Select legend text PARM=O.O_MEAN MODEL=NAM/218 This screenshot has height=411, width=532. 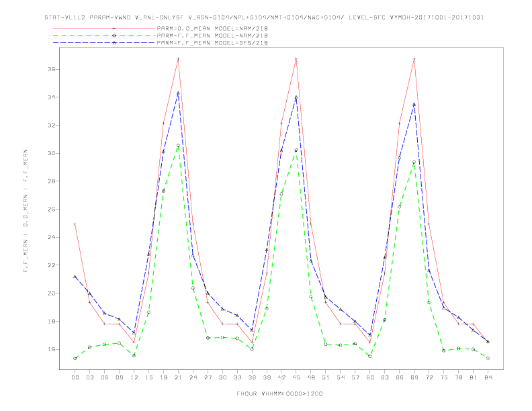pos(212,28)
